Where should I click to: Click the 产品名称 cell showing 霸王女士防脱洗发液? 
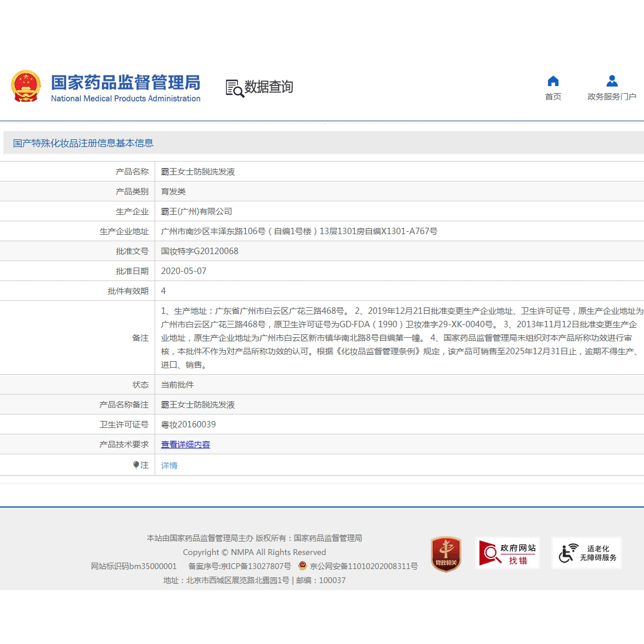[x=197, y=171]
